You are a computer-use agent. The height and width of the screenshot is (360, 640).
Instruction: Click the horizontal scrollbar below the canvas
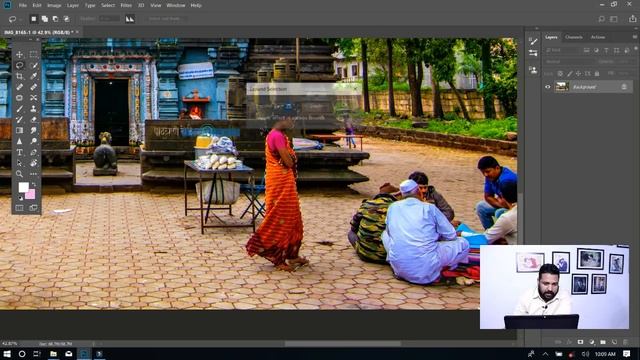[343, 344]
